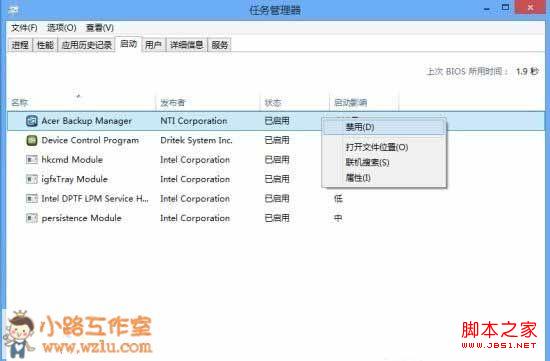Select the persistence Module entry
Viewport: 550px width, 361px height.
(81, 218)
